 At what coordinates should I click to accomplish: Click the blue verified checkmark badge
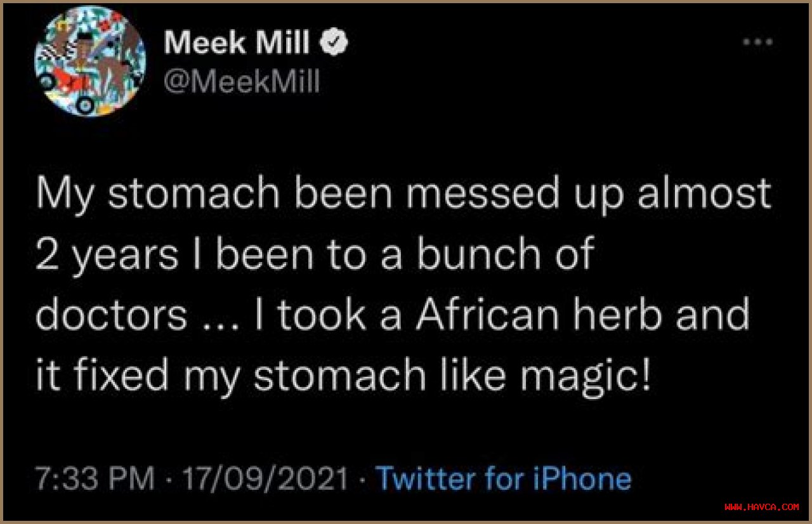(x=334, y=43)
